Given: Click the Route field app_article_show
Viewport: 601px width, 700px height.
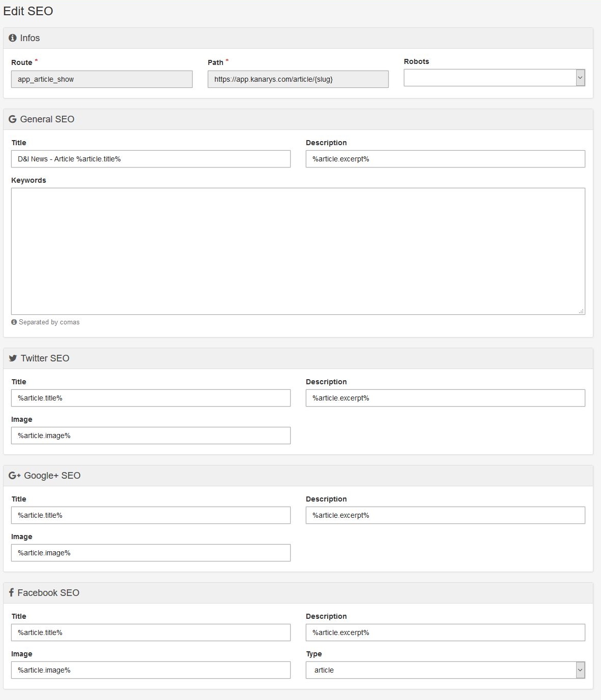Looking at the screenshot, I should (x=102, y=79).
